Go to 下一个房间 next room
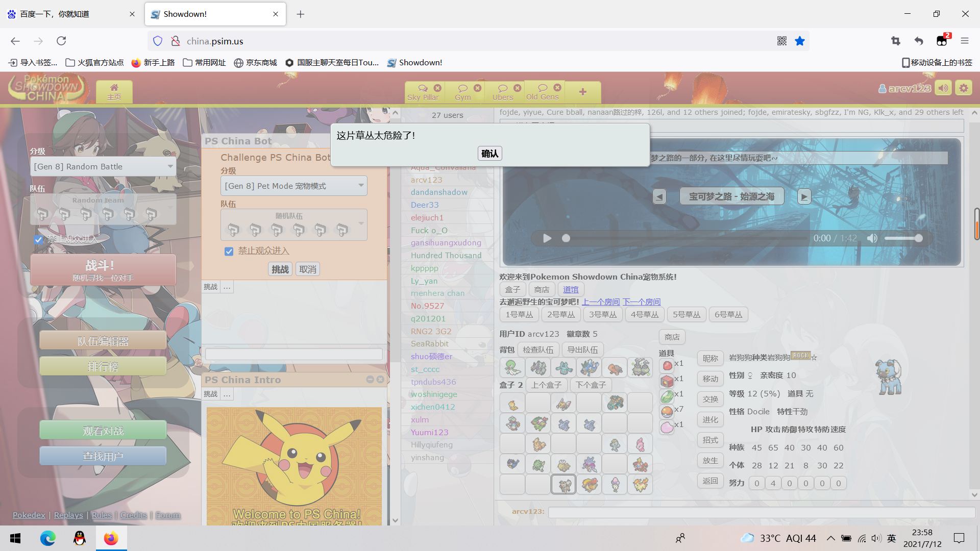Image resolution: width=980 pixels, height=551 pixels. (642, 302)
